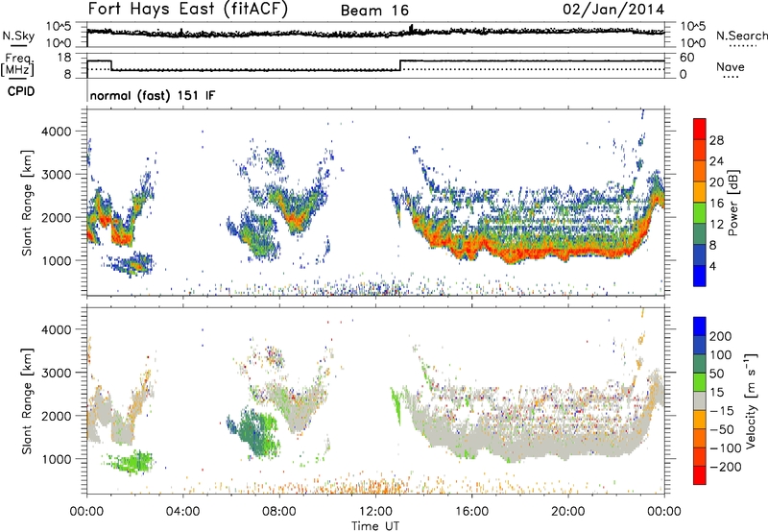
Task: Click the 'Fort Hays East (fitACF)' title
Action: pyautogui.click(x=188, y=9)
